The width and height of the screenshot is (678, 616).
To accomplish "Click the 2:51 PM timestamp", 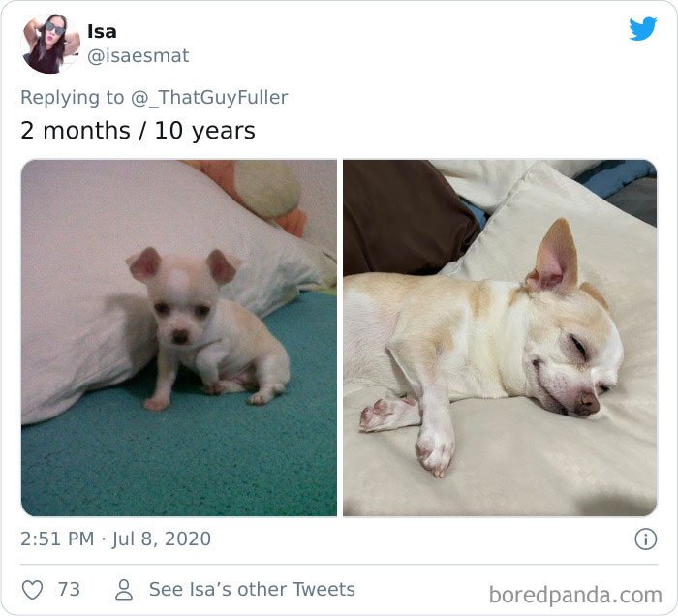I will point(57,539).
